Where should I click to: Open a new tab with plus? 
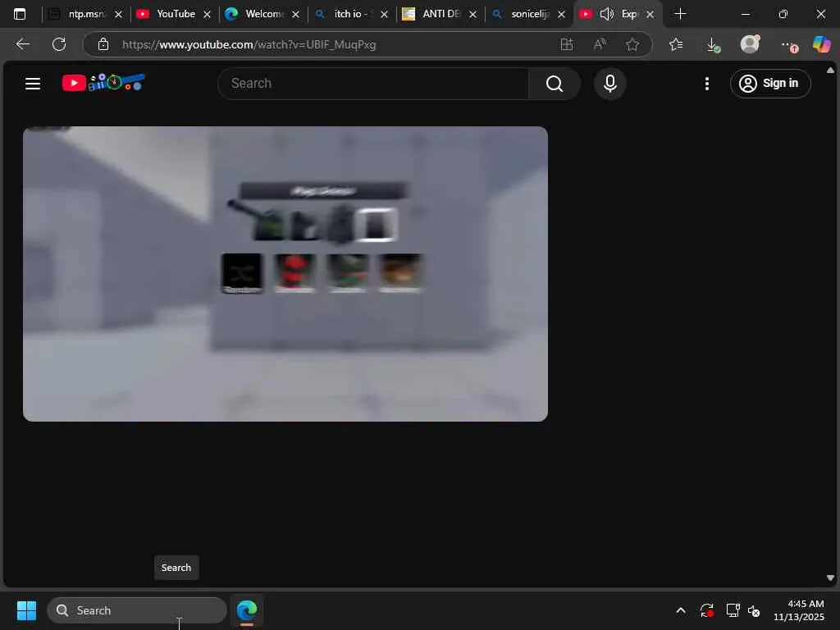(x=680, y=14)
